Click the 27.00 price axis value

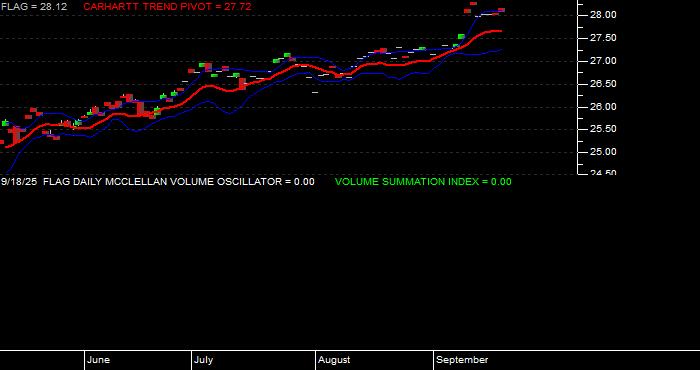(x=603, y=61)
